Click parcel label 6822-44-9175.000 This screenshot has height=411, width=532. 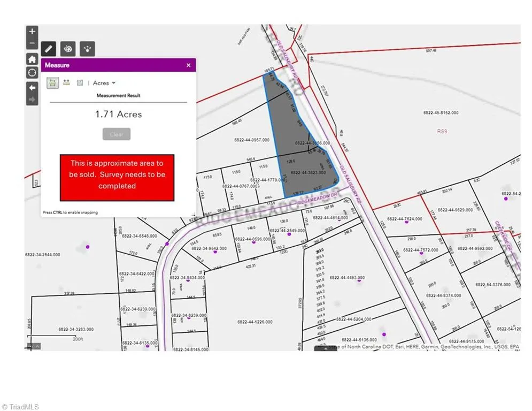click(x=467, y=341)
